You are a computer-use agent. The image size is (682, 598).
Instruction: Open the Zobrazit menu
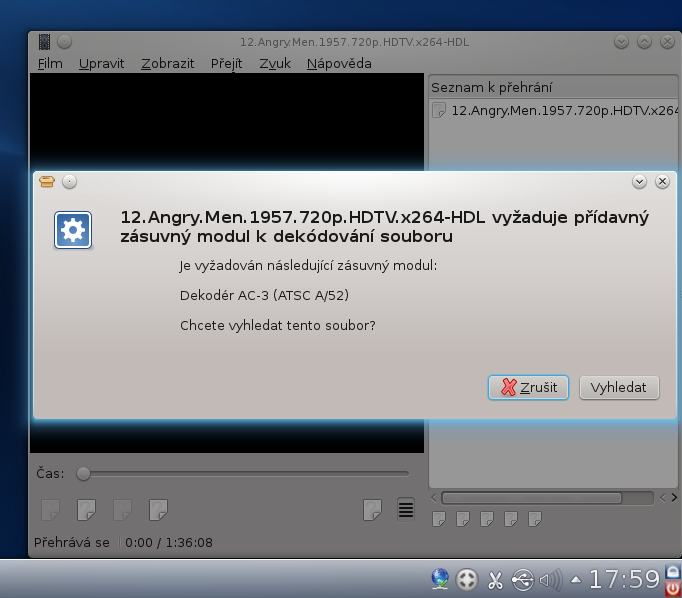pos(167,63)
